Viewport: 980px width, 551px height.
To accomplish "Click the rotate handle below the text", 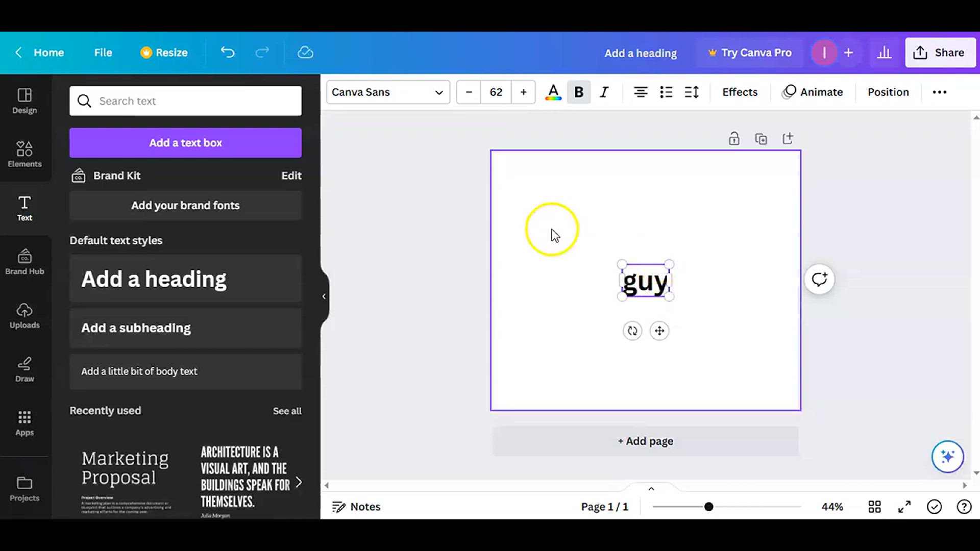I will pyautogui.click(x=632, y=331).
